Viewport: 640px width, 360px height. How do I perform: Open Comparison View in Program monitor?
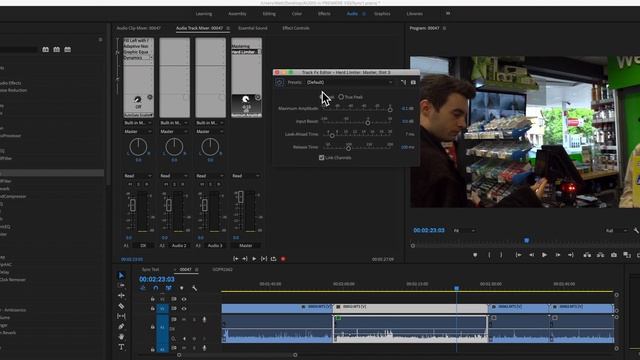coord(627,255)
